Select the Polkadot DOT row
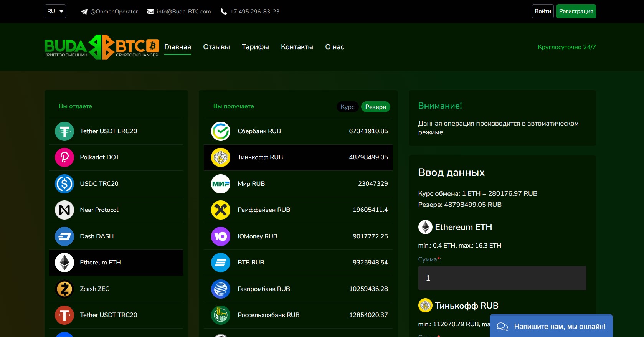The width and height of the screenshot is (644, 337). click(x=116, y=157)
